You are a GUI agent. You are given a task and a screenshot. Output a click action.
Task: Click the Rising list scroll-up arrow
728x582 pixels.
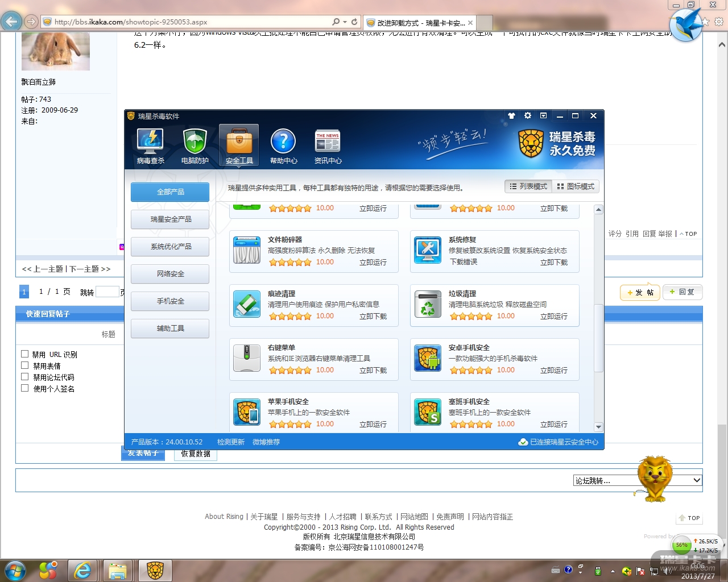[598, 210]
